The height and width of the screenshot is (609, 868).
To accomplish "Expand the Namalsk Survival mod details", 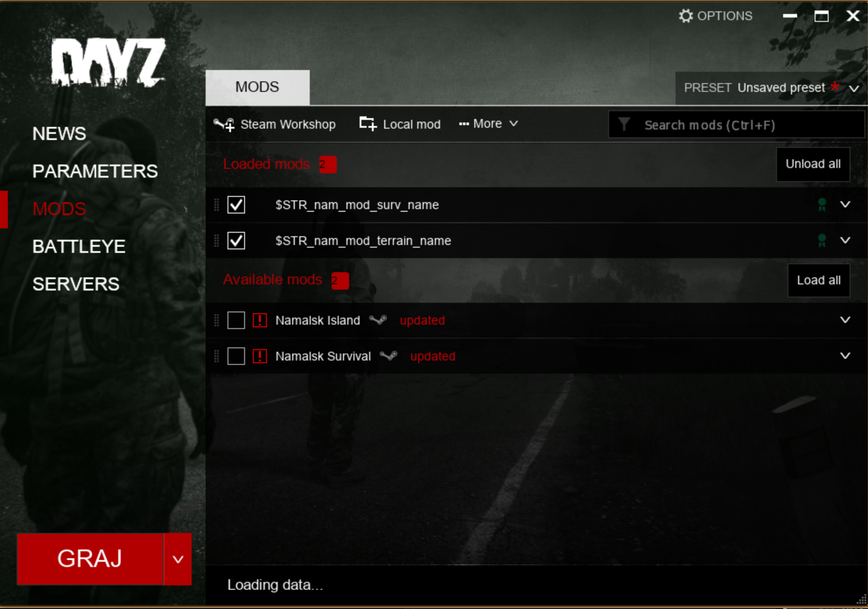I will (x=845, y=356).
